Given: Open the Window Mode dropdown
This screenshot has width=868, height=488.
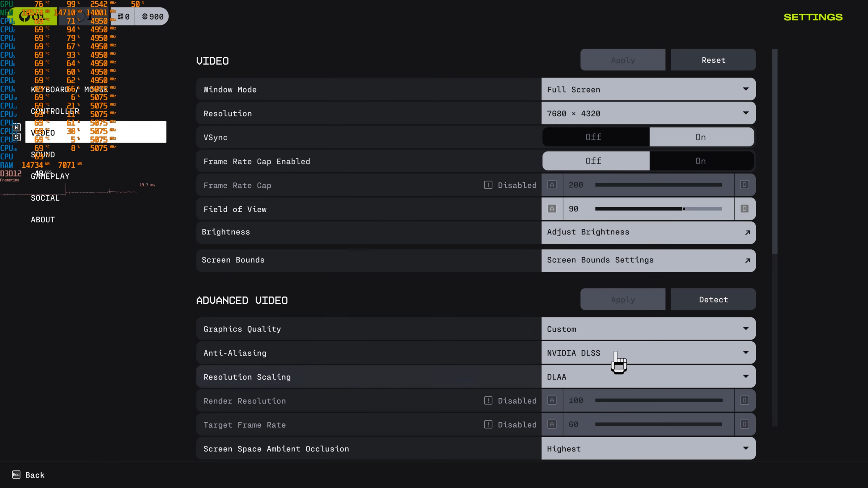Looking at the screenshot, I should (648, 89).
